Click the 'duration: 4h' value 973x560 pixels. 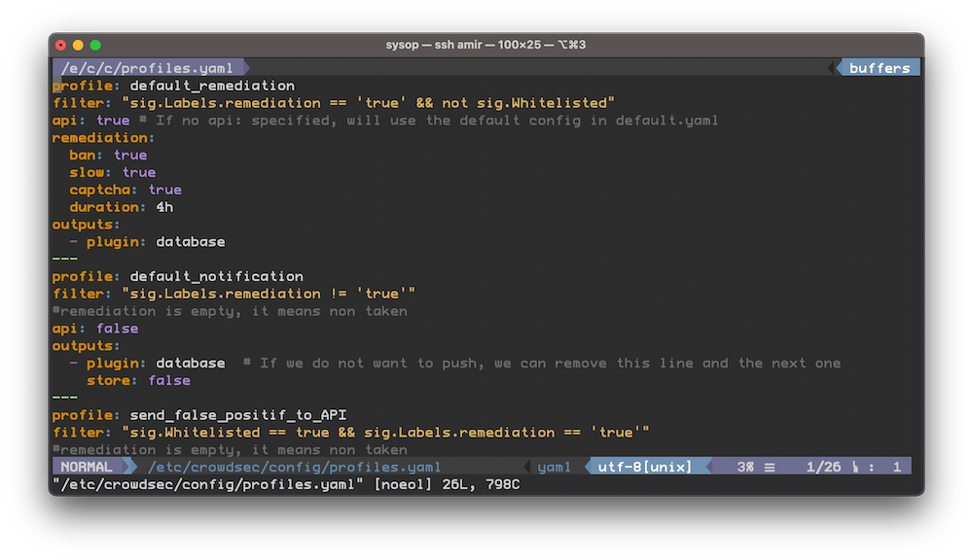pyautogui.click(x=164, y=207)
